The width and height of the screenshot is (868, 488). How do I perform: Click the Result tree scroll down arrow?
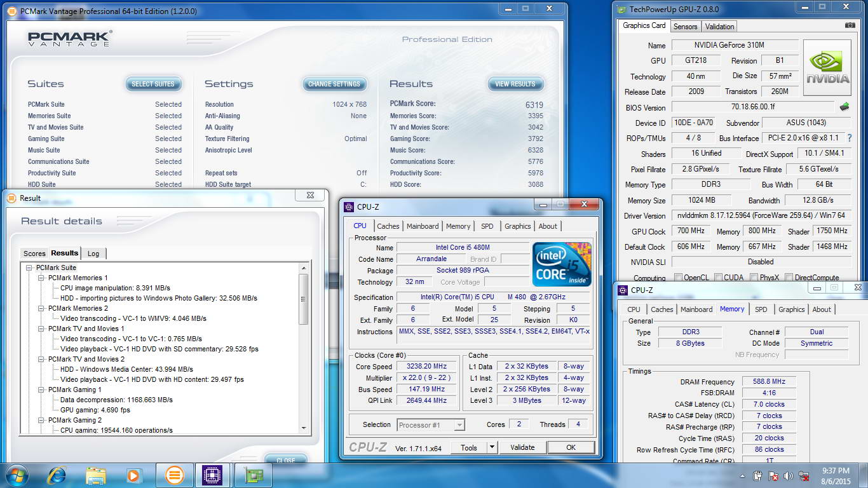click(304, 428)
